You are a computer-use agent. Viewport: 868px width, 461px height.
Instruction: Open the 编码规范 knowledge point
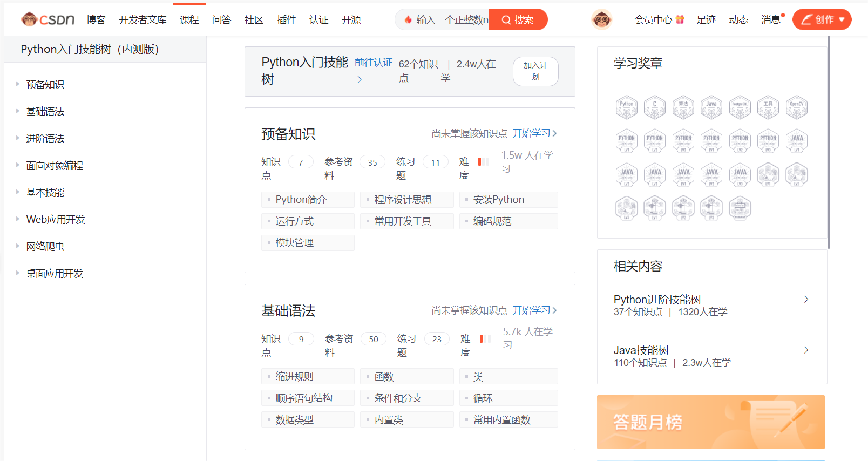(x=508, y=221)
